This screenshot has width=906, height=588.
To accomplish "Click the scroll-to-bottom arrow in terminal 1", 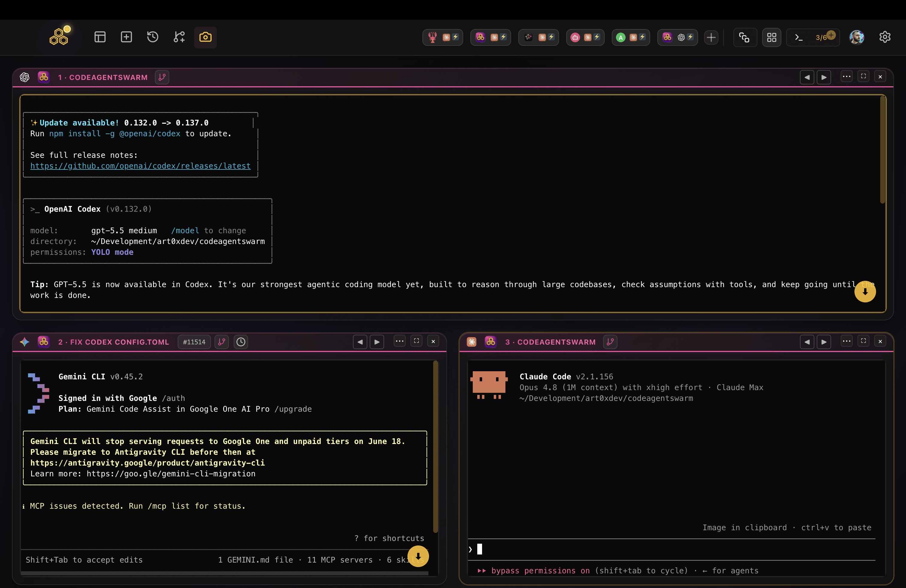I will [x=865, y=291].
